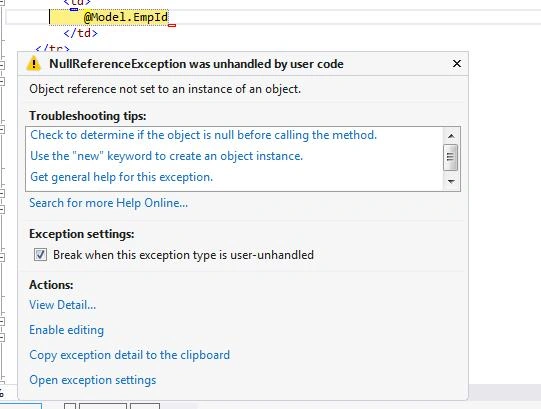Open View Detail for the exception
Image resolution: width=541 pixels, height=409 pixels.
tap(62, 305)
